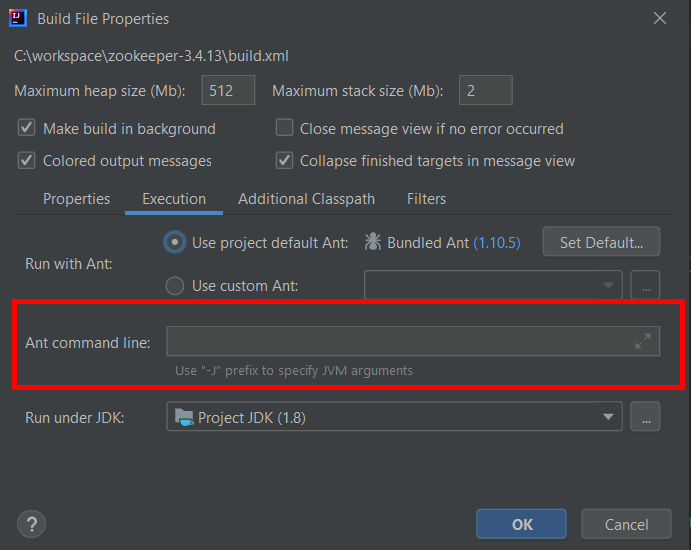Switch to the Properties tab
Image resolution: width=691 pixels, height=550 pixels.
(x=76, y=199)
